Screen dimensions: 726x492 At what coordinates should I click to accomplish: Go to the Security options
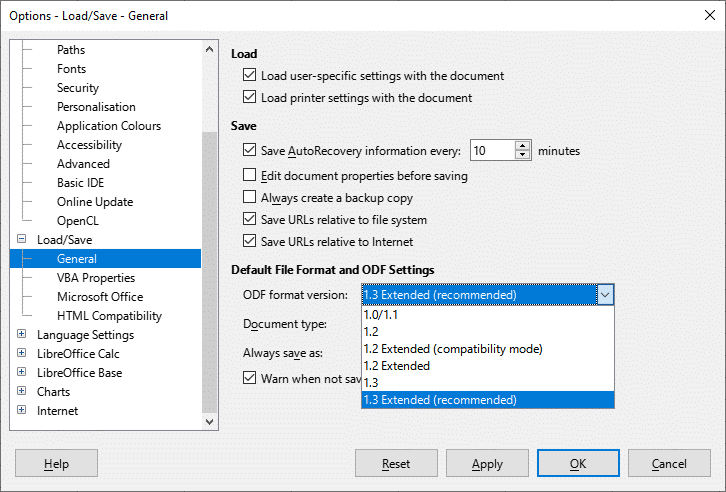click(x=78, y=87)
